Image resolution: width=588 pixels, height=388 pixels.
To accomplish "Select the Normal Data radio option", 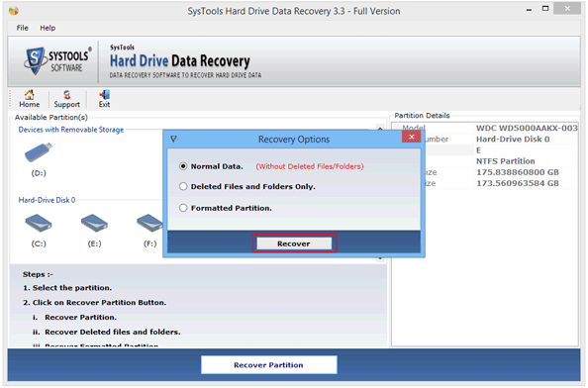I will click(x=183, y=166).
